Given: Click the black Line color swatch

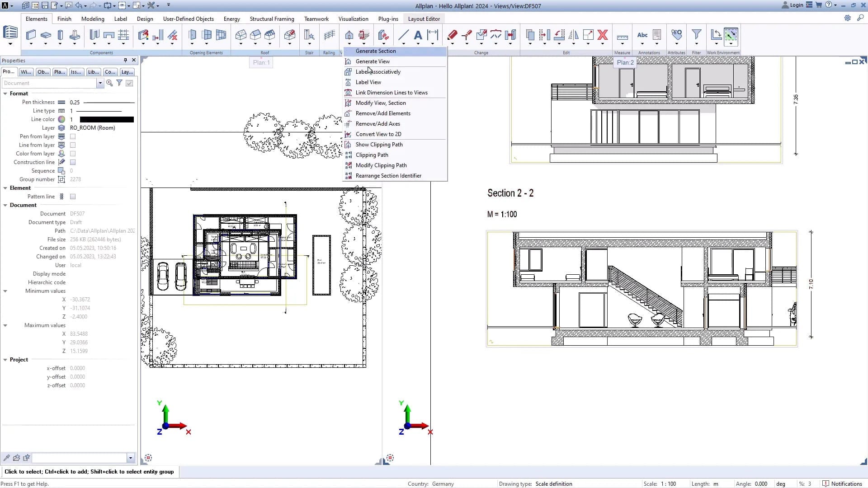Looking at the screenshot, I should click(107, 119).
